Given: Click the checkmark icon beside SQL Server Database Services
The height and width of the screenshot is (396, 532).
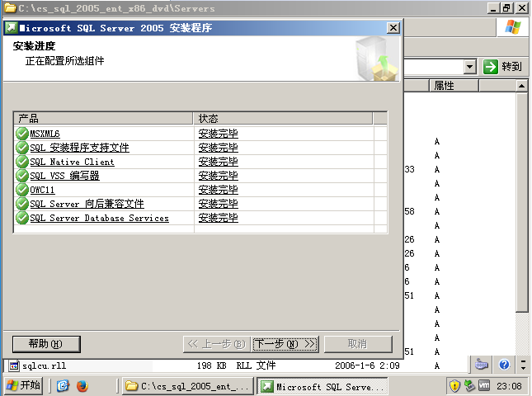Looking at the screenshot, I should coord(22,218).
